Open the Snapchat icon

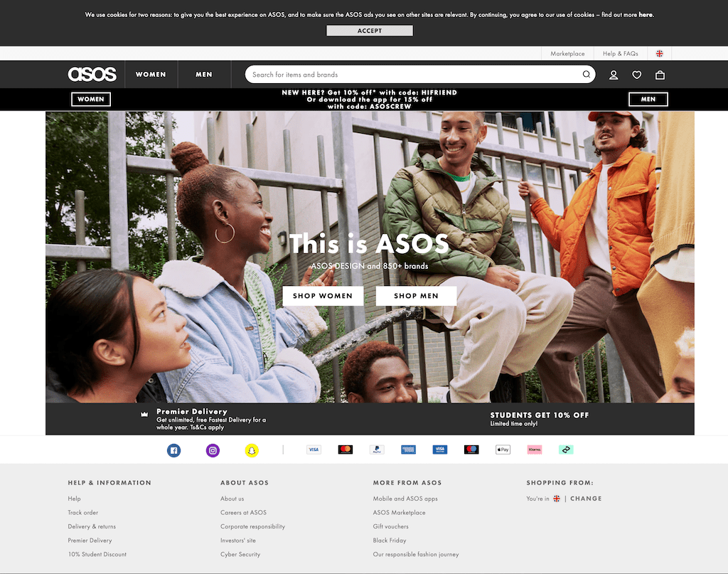coord(252,450)
